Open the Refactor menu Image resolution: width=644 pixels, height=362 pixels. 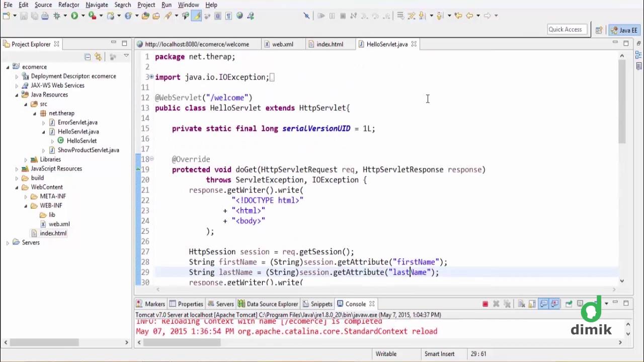(68, 5)
